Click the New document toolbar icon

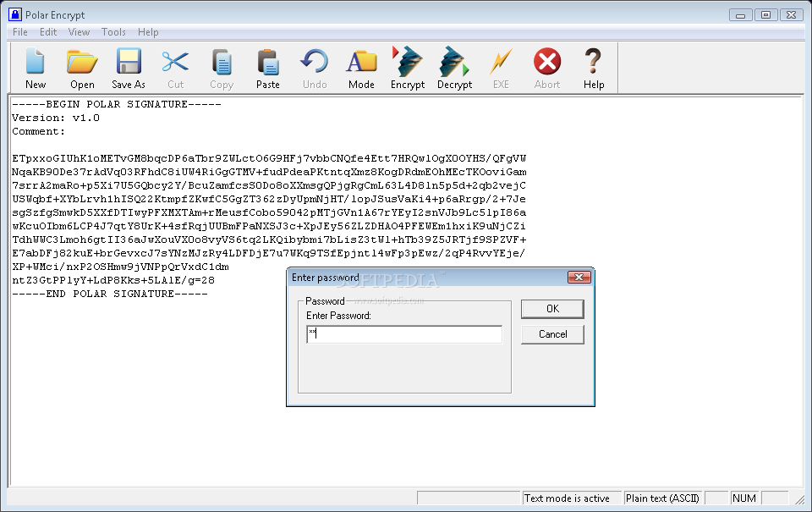click(36, 62)
